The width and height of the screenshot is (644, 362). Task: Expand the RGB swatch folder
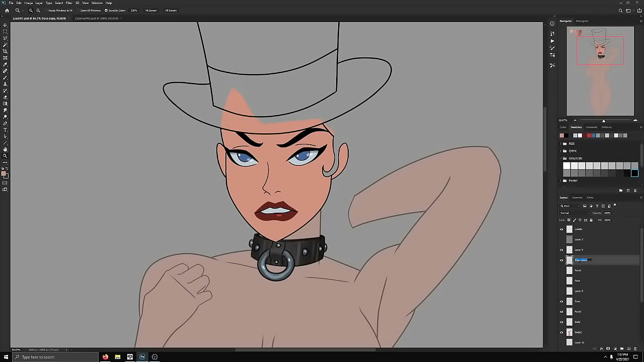(560, 144)
